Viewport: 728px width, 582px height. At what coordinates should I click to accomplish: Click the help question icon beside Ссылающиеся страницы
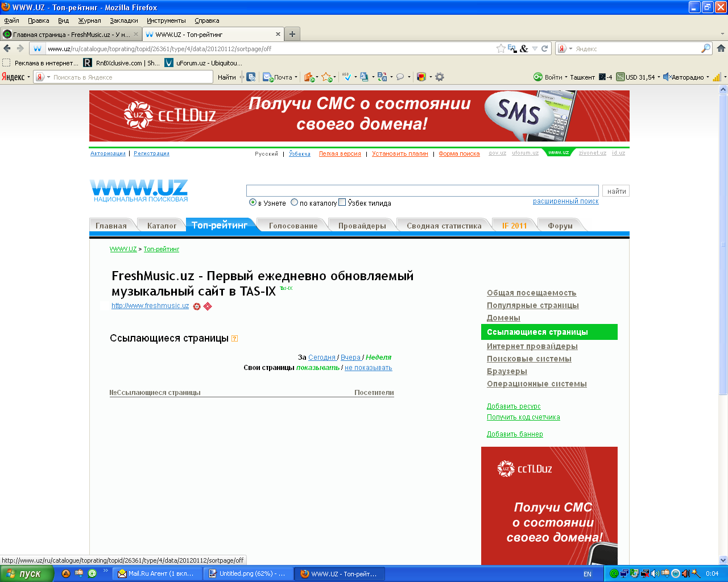pos(234,339)
